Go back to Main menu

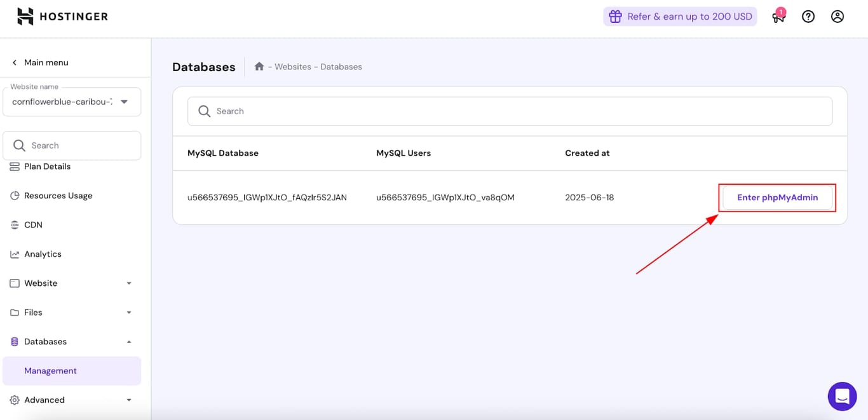click(x=46, y=62)
